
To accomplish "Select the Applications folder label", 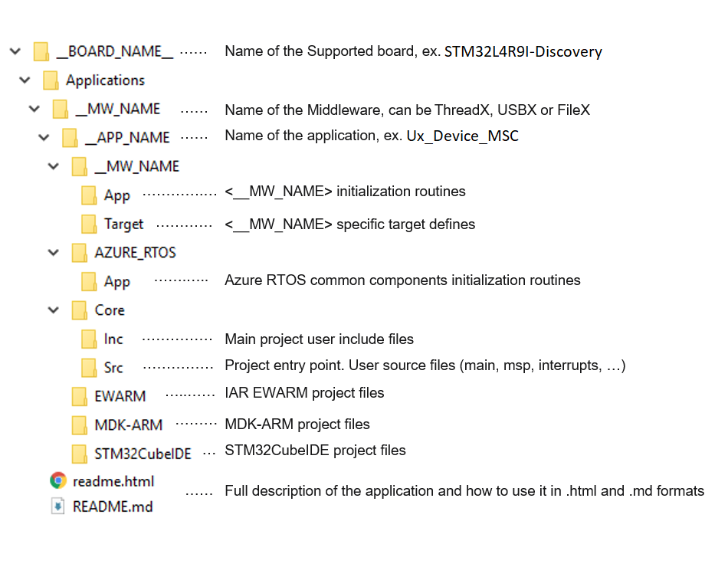I will (106, 80).
